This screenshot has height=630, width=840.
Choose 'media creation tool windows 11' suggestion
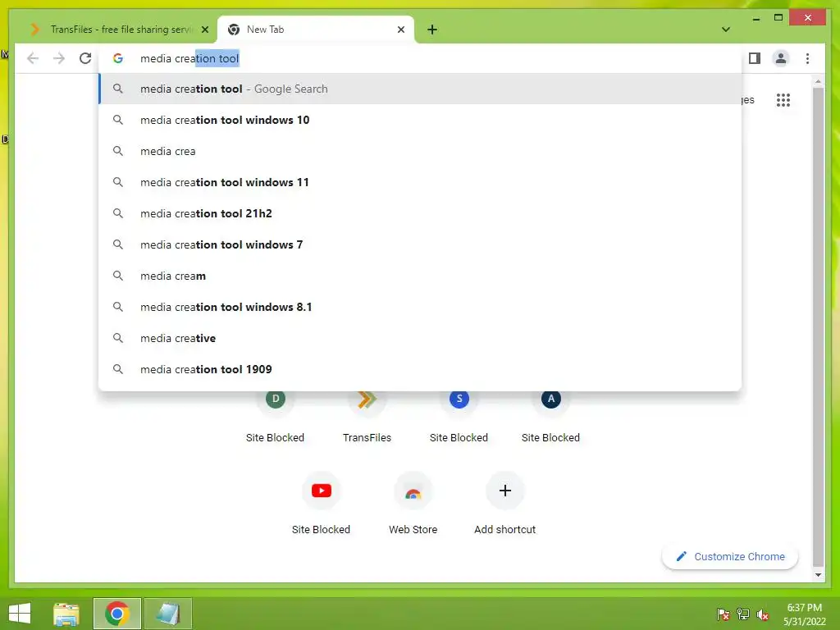click(421, 182)
